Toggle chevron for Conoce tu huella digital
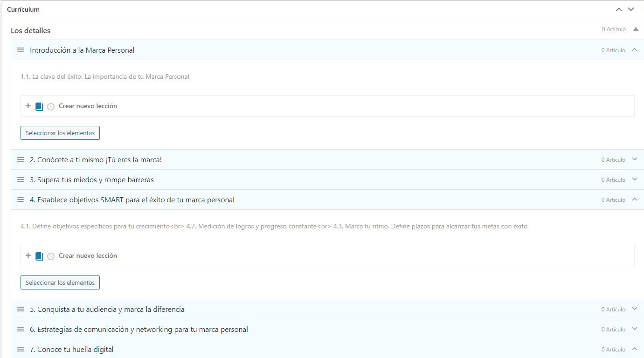 click(634, 349)
